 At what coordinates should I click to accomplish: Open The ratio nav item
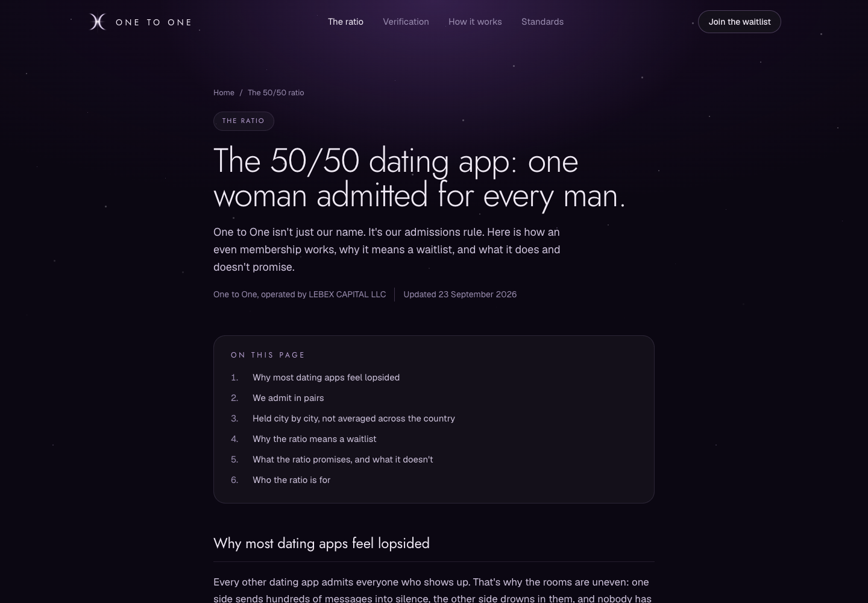[345, 22]
